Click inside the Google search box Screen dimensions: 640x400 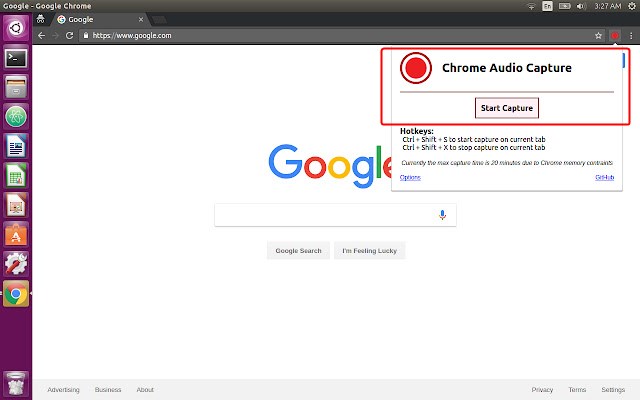pyautogui.click(x=335, y=215)
